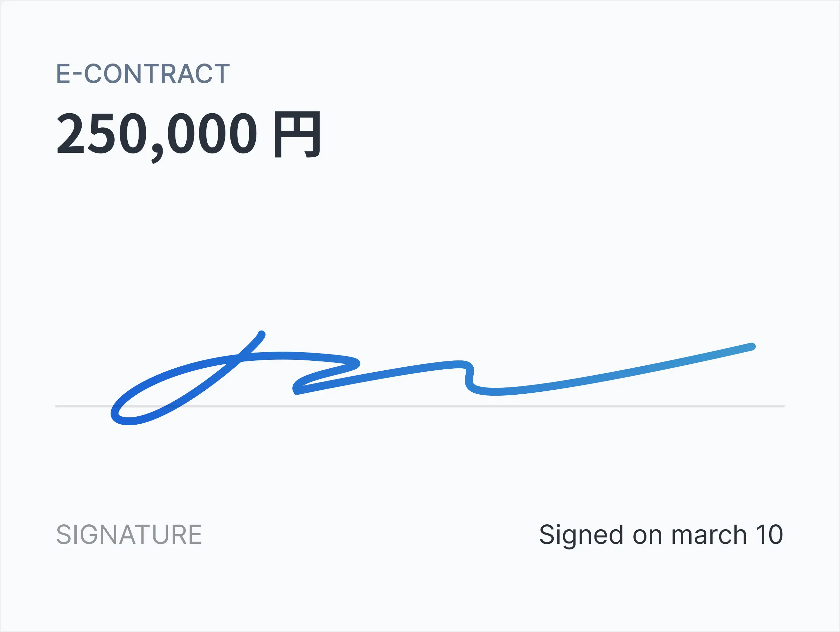Click the far right tail end of the signature
The width and height of the screenshot is (840, 632).
[x=752, y=346]
